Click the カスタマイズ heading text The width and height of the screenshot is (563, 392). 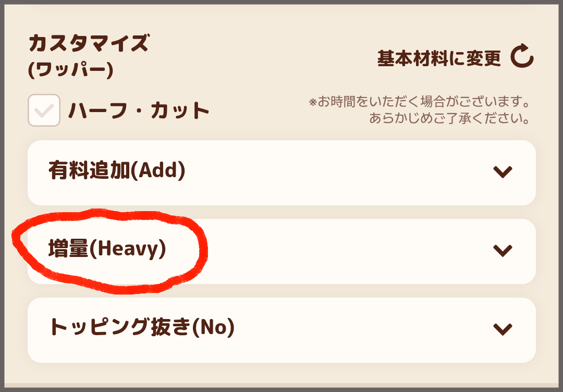click(89, 43)
